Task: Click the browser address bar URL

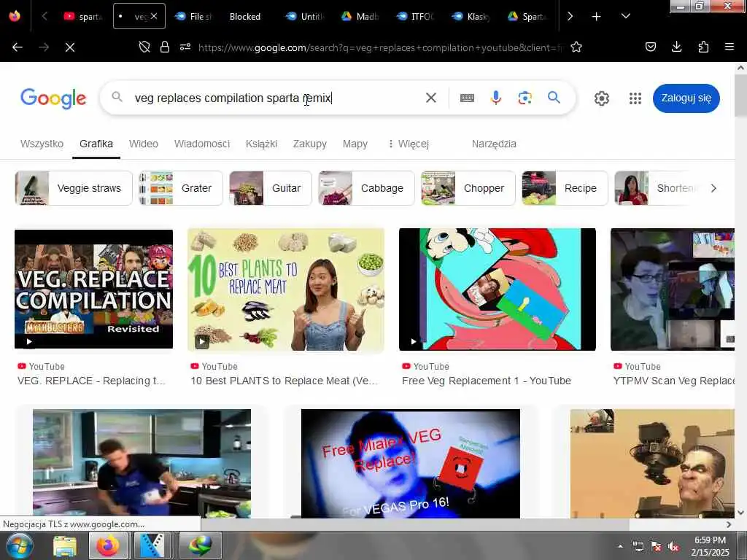Action: click(380, 47)
